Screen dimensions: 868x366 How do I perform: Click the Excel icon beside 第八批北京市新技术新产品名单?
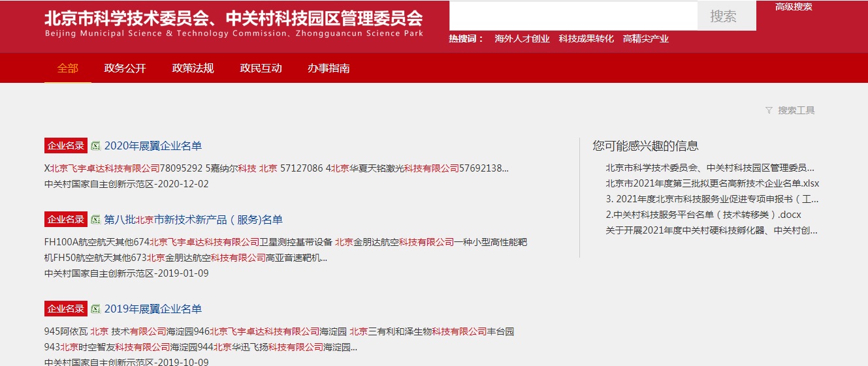pos(95,219)
